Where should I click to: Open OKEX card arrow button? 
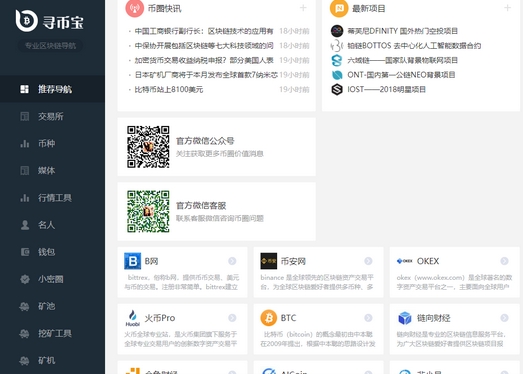(x=504, y=261)
